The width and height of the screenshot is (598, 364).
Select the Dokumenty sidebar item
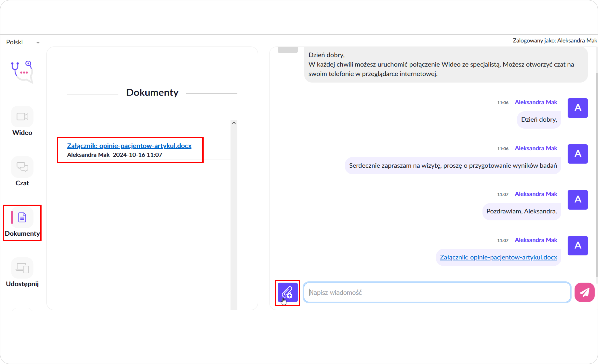tap(22, 222)
